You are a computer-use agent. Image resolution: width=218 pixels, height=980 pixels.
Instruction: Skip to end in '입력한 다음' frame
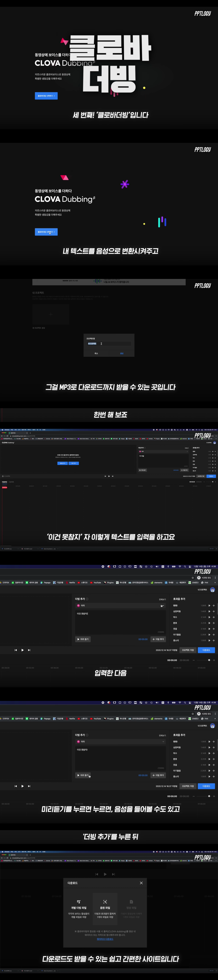[x=29, y=650]
